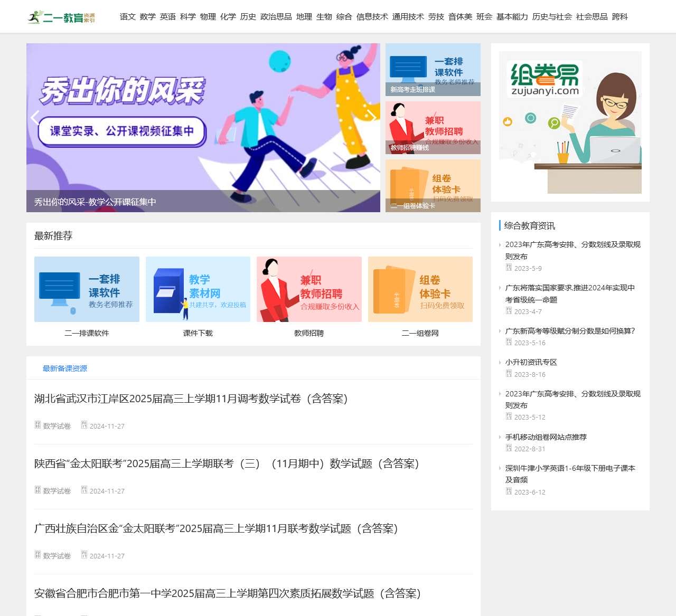
Task: Open the 化学 subject menu
Action: tap(228, 17)
